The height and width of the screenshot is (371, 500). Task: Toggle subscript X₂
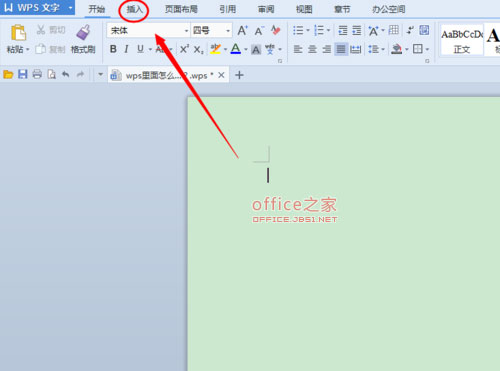pos(198,50)
